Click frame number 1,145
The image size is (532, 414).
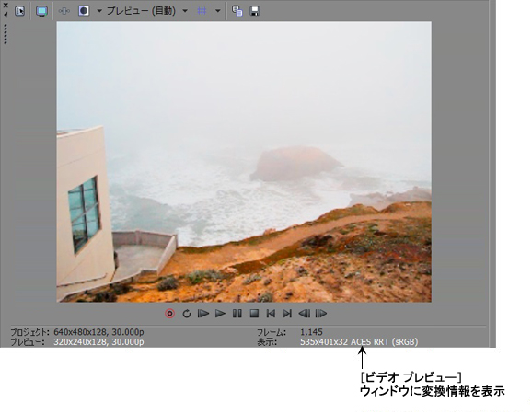[311, 332]
